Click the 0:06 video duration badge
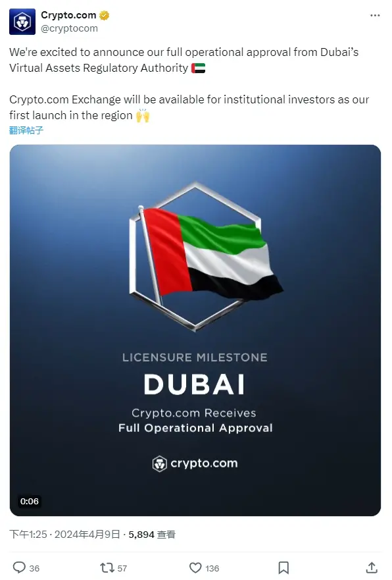The width and height of the screenshot is (392, 580). coord(29,501)
